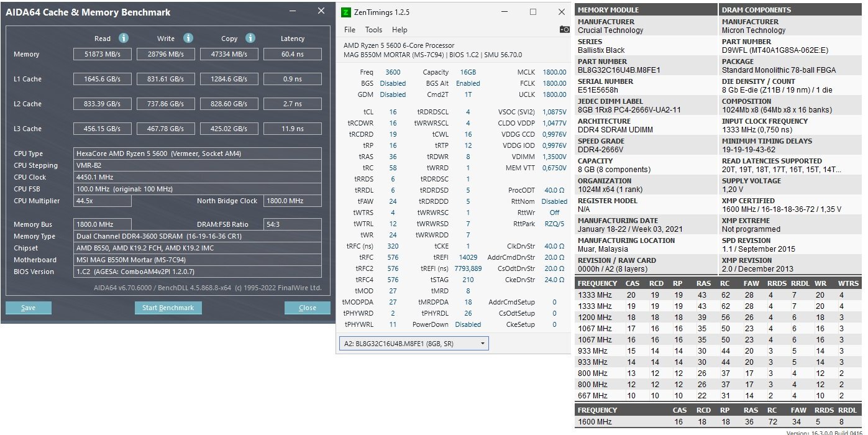868x435 pixels.
Task: Click the tREFI value 14029
Action: point(468,257)
